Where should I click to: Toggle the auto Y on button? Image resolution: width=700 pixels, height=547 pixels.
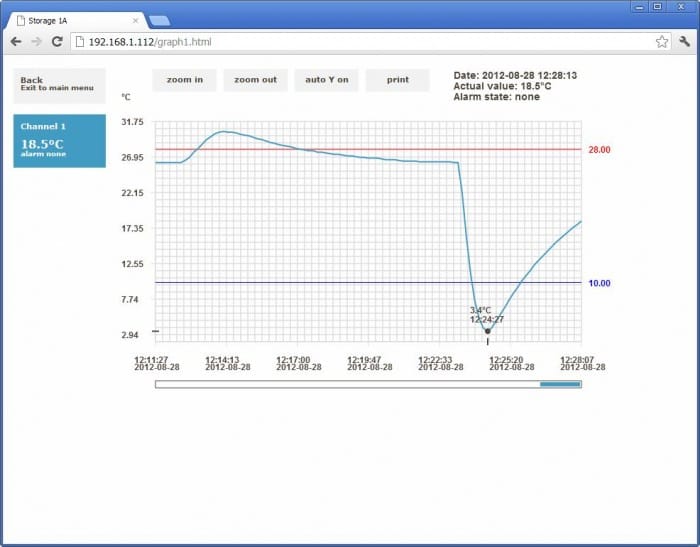[x=327, y=80]
